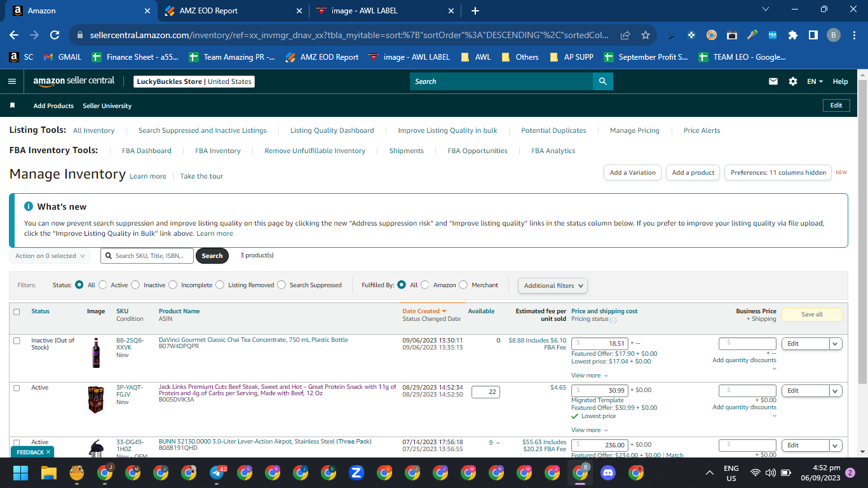Screen dimensions: 868x488
Task: Click the magnifier search button in header
Action: (x=602, y=81)
